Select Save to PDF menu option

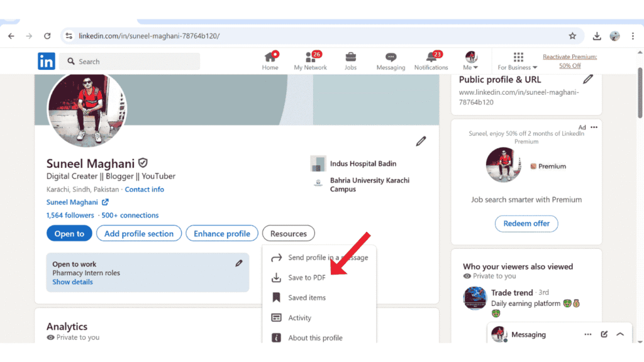point(308,278)
